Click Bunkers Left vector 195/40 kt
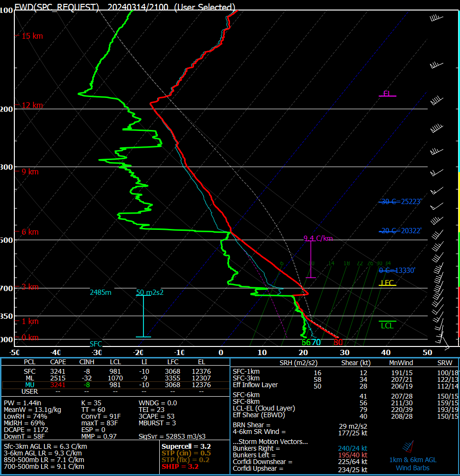This screenshot has height=476, width=460. [353, 455]
